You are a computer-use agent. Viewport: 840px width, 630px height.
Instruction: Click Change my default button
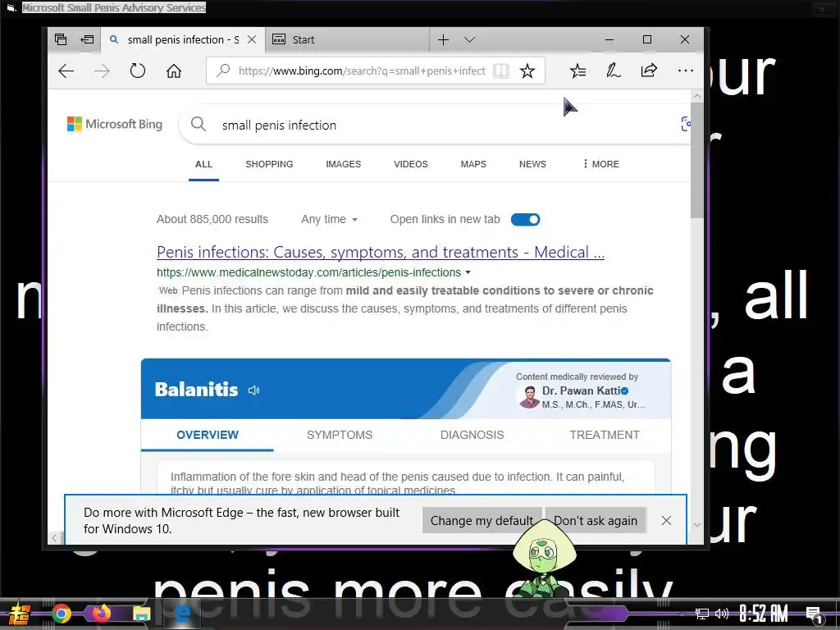pos(482,521)
